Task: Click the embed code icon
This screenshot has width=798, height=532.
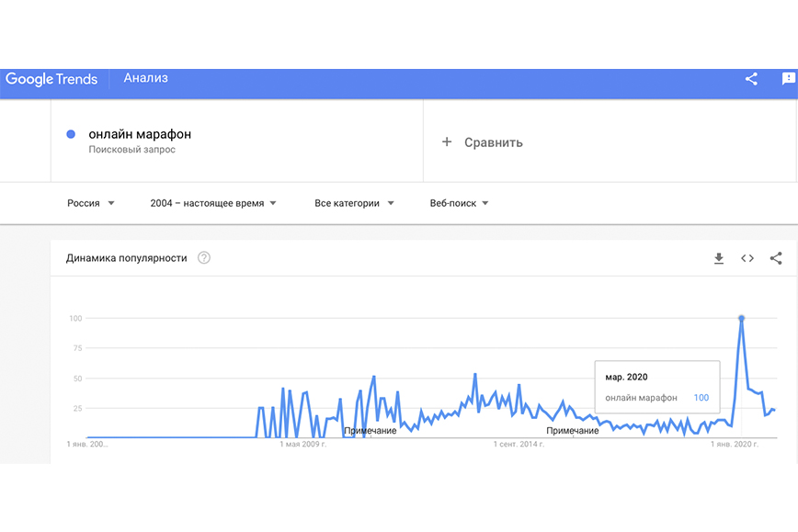Action: [x=747, y=258]
